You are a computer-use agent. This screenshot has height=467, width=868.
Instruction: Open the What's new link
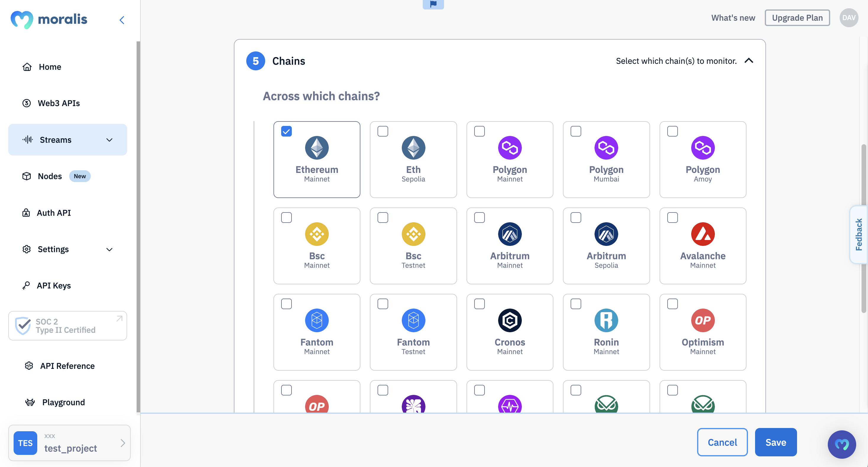[x=733, y=17]
